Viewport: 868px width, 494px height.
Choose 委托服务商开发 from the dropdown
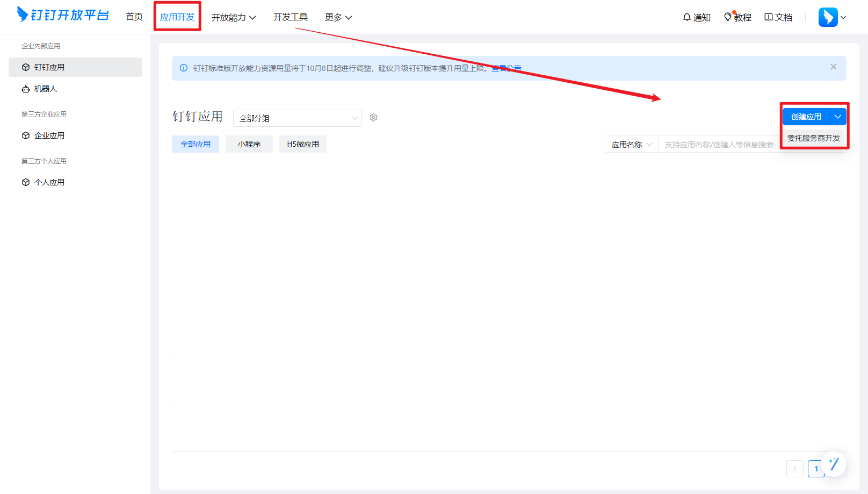(x=814, y=138)
